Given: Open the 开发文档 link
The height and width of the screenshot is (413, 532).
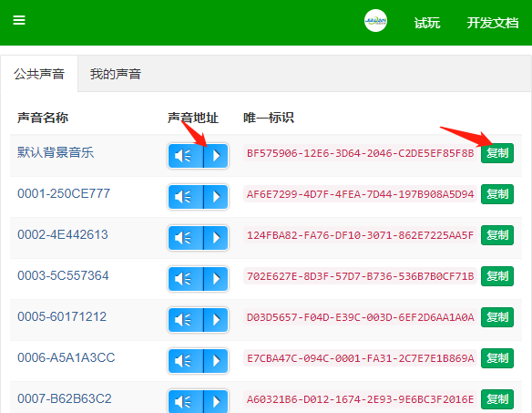Looking at the screenshot, I should 492,23.
